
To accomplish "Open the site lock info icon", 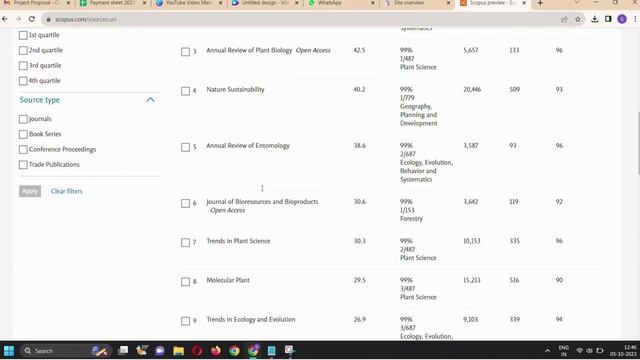I will (49, 19).
